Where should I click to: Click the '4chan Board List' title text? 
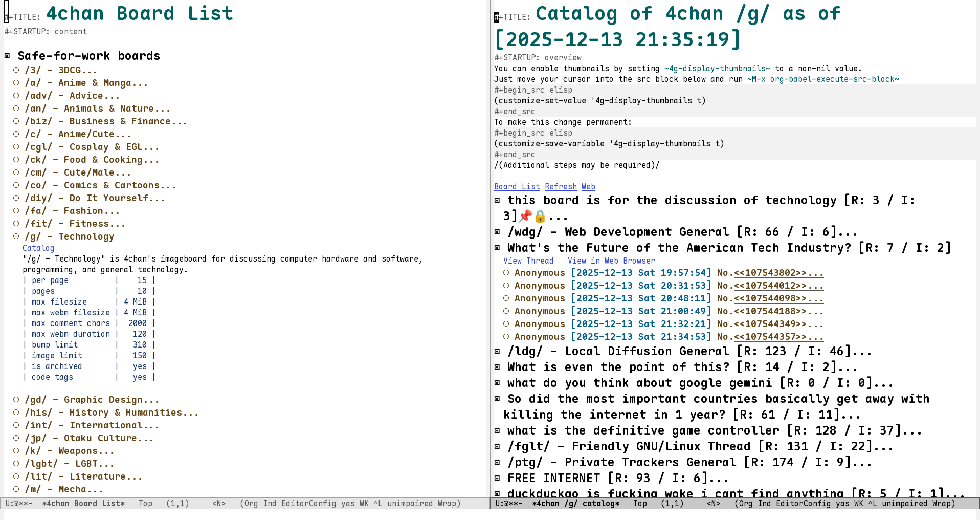click(x=140, y=13)
